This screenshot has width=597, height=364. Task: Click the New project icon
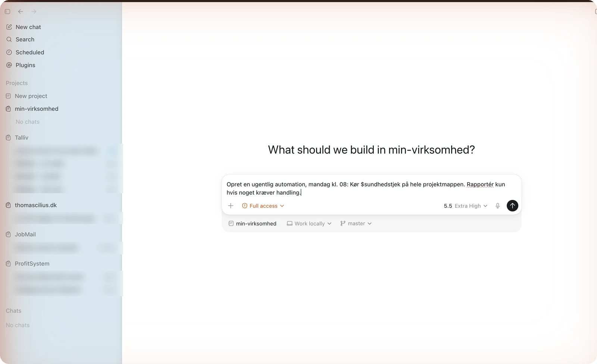[x=8, y=96]
